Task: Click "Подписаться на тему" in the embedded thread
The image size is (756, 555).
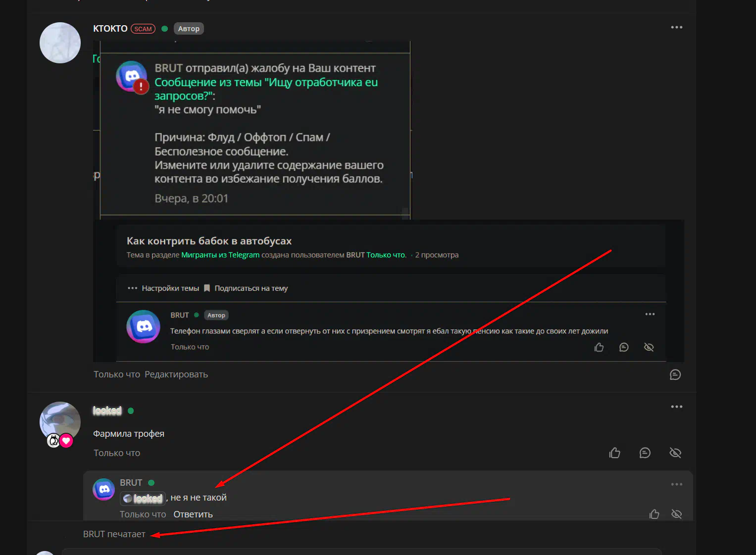Action: (x=251, y=288)
